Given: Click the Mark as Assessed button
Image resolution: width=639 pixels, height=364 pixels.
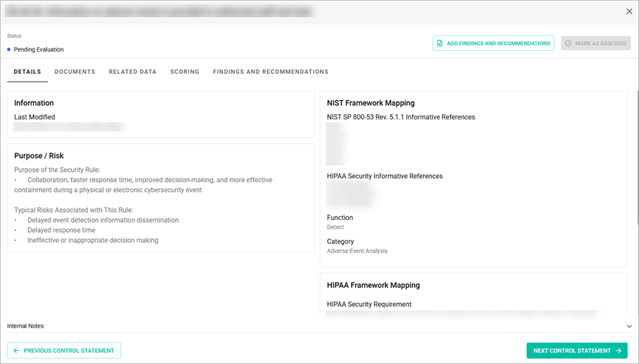Looking at the screenshot, I should coord(596,43).
